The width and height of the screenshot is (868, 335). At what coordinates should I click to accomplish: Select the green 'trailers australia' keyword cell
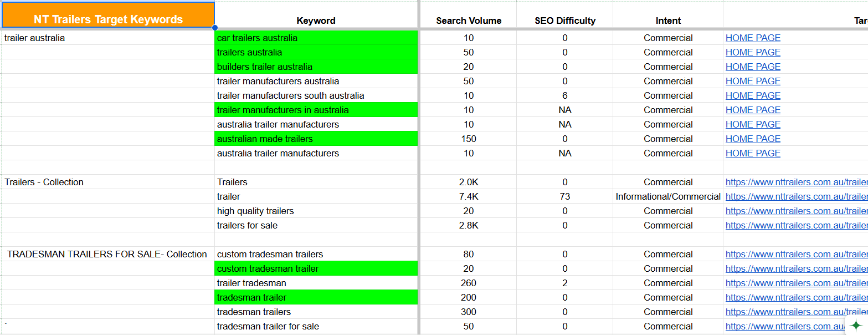[316, 52]
